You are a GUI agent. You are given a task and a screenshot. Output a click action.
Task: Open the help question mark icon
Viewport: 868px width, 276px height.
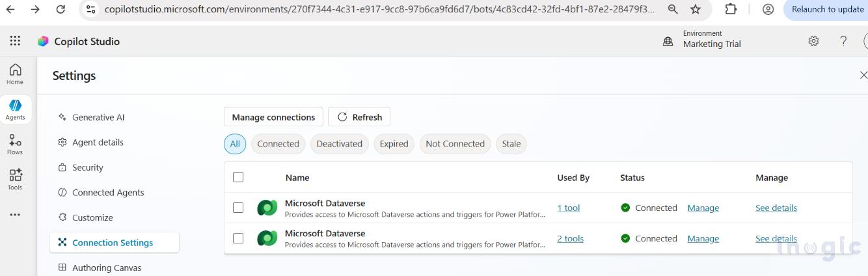[843, 41]
